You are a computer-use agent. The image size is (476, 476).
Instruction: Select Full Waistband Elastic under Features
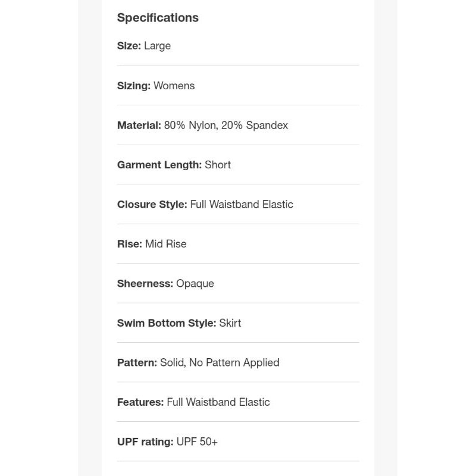point(218,402)
